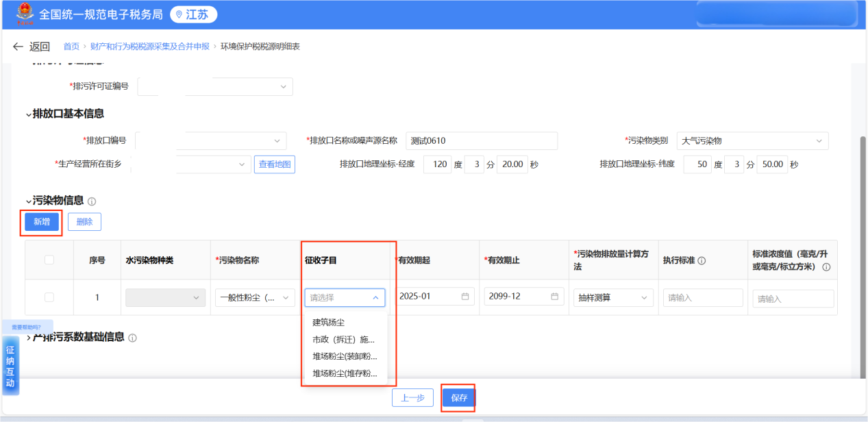Click the back arrow icon beside 返回
This screenshot has height=422, width=868.
pyautogui.click(x=18, y=47)
